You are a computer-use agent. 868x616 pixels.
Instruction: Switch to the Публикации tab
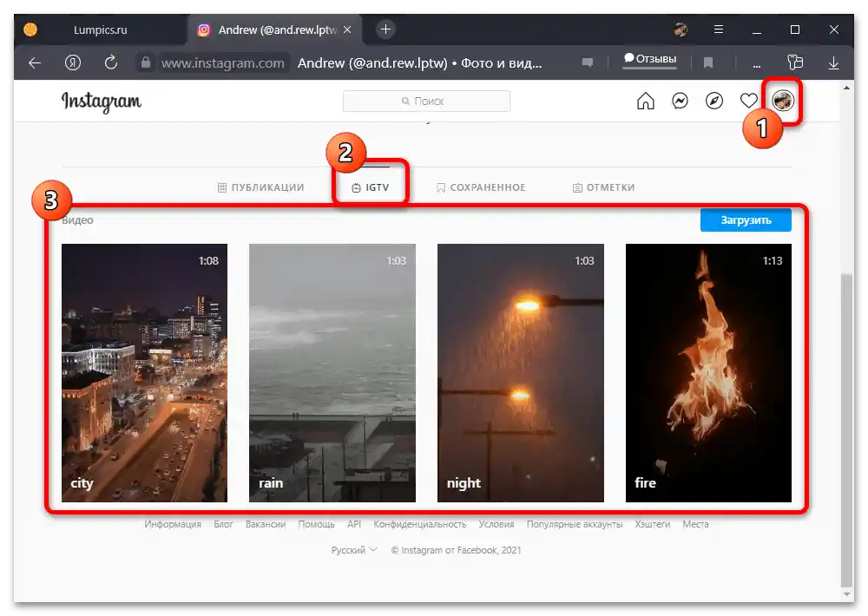(260, 187)
